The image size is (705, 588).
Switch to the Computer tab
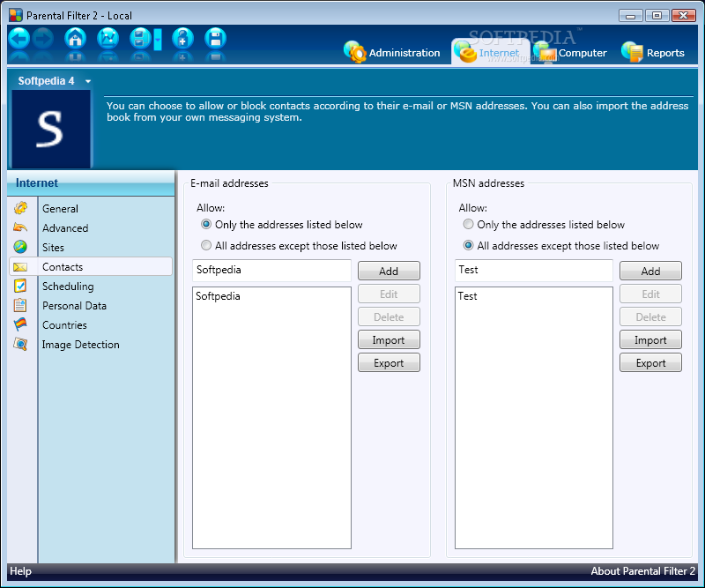[x=571, y=52]
